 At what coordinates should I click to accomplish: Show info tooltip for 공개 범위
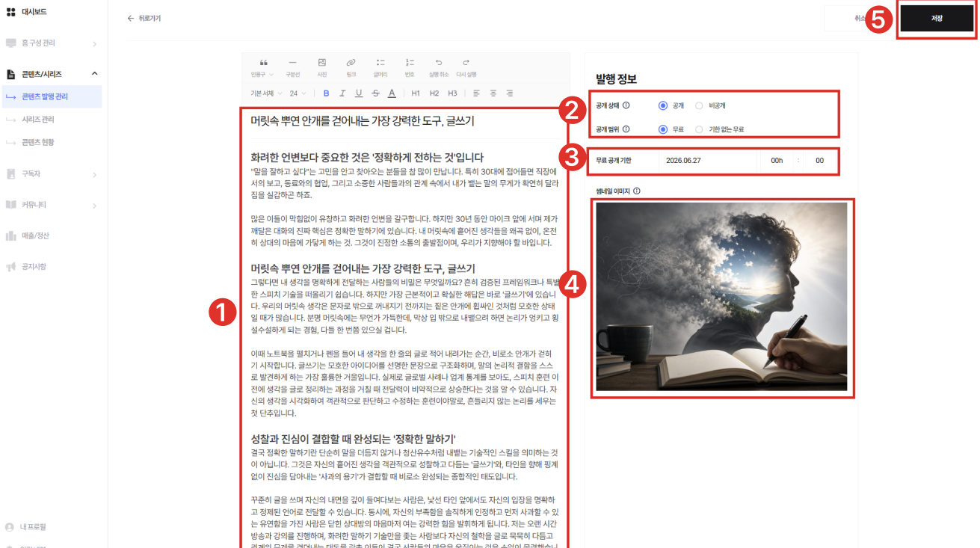pos(626,129)
